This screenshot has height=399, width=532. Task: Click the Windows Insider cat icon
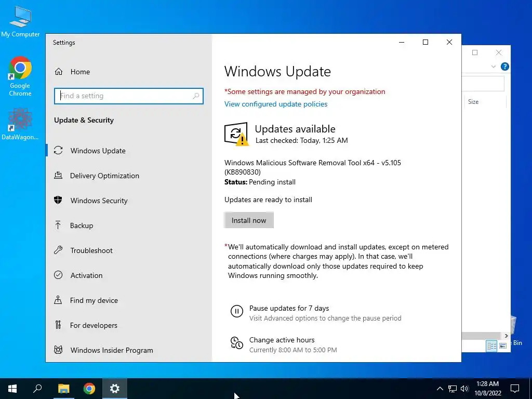(x=58, y=350)
